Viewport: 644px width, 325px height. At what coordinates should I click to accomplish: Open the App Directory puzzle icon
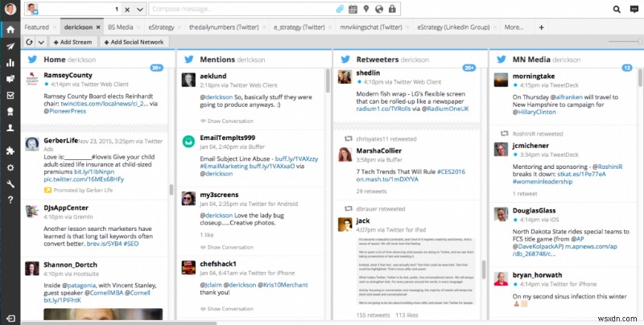pyautogui.click(x=10, y=151)
